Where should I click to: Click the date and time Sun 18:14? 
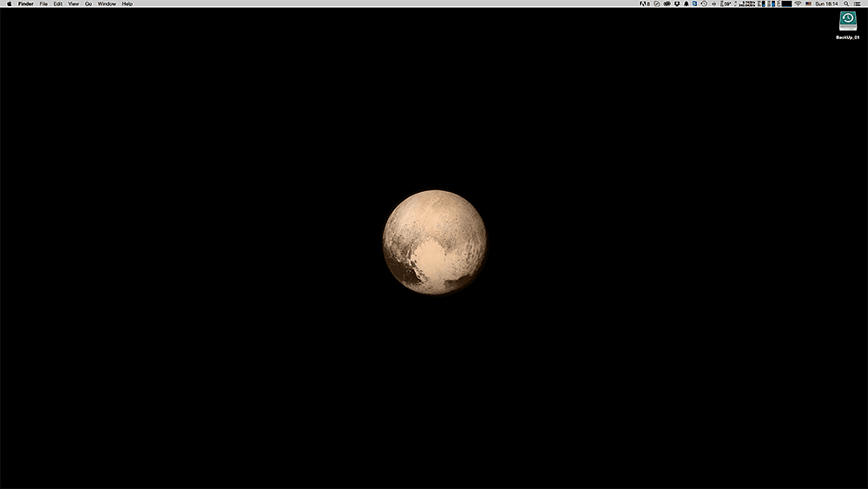coord(827,3)
